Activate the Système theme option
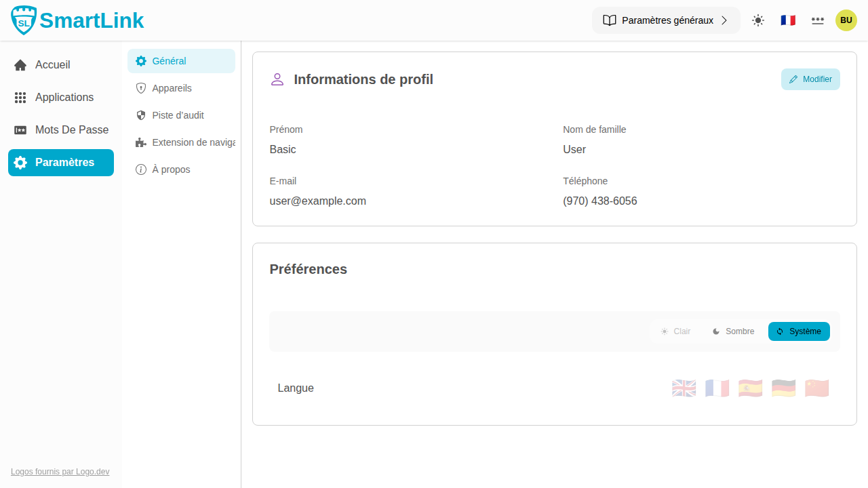Viewport: 868px width, 488px height. (x=799, y=331)
